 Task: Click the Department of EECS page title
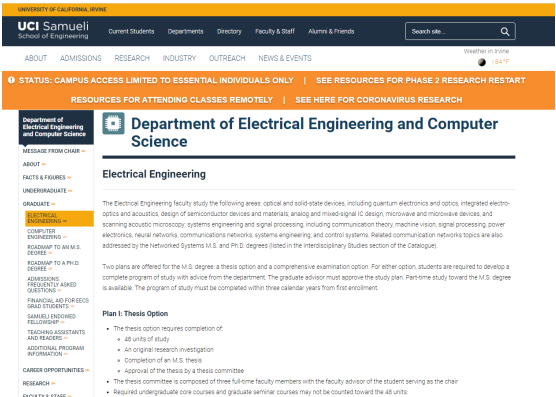(315, 132)
